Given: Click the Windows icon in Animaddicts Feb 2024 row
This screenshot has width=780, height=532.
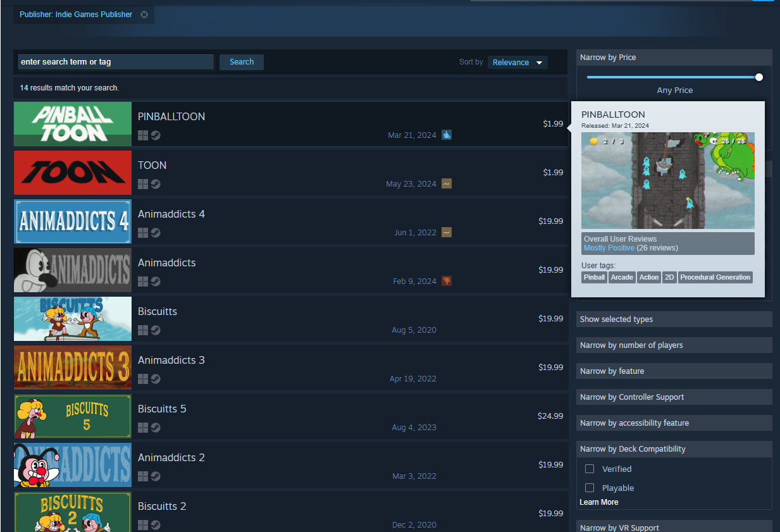Looking at the screenshot, I should [143, 281].
